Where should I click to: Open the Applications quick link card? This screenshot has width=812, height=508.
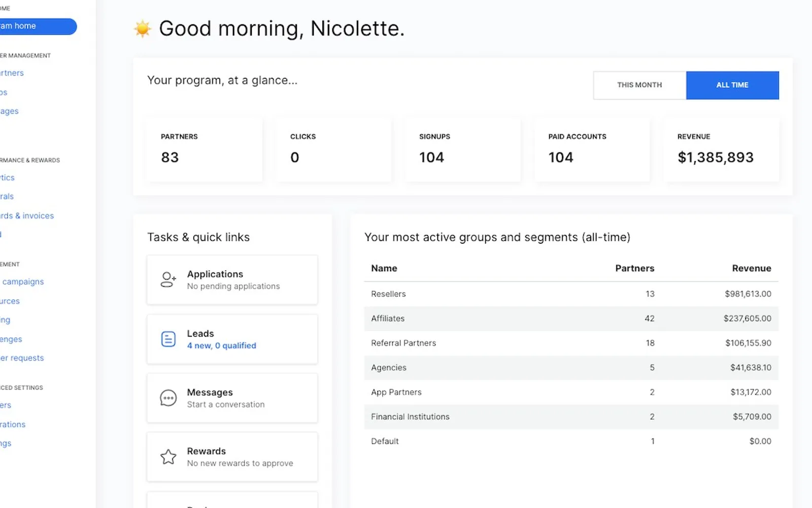click(x=232, y=280)
